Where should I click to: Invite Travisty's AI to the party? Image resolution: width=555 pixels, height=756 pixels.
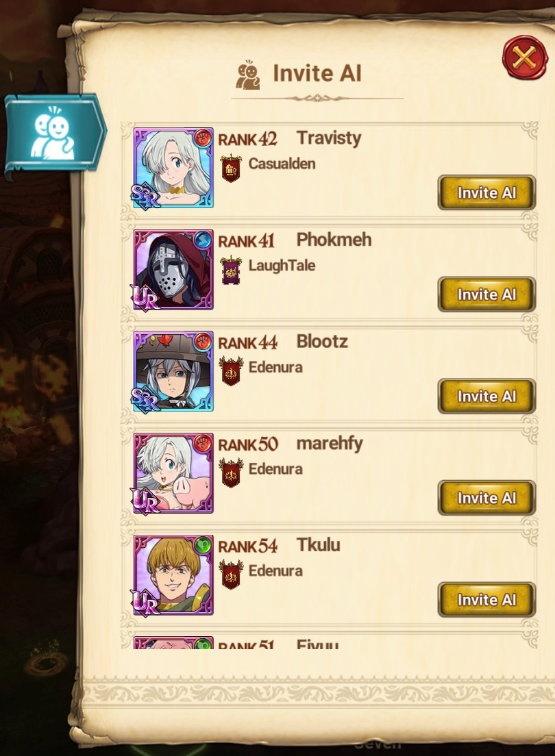point(486,192)
